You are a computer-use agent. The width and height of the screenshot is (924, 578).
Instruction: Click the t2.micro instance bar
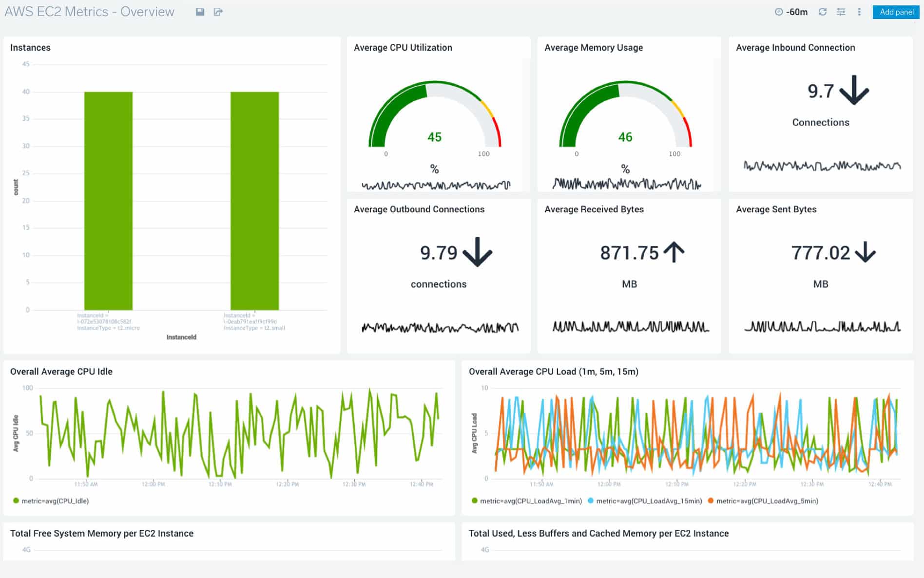tap(108, 201)
